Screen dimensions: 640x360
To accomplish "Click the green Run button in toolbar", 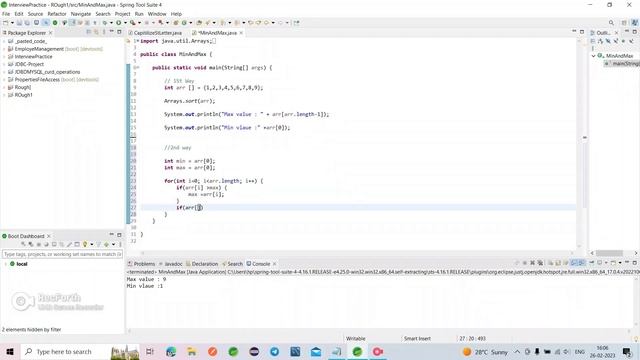I will (118, 23).
